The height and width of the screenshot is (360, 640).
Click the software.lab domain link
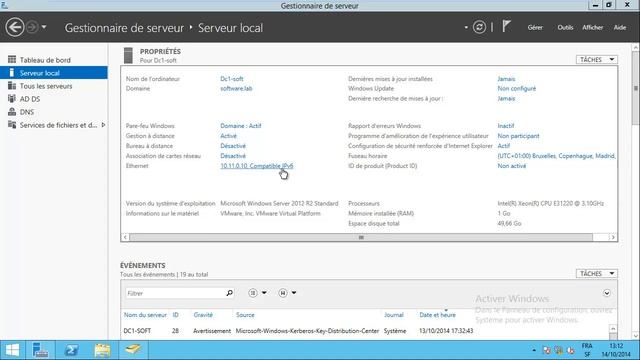point(236,89)
